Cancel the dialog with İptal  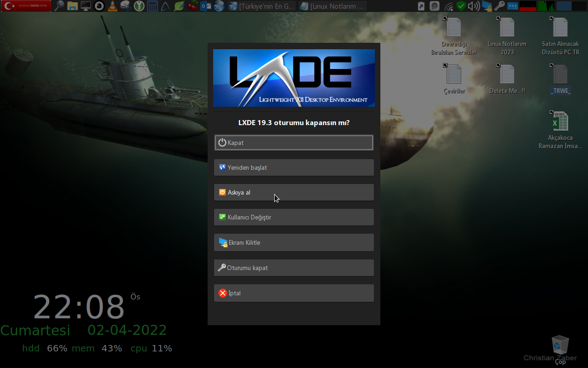click(x=294, y=293)
